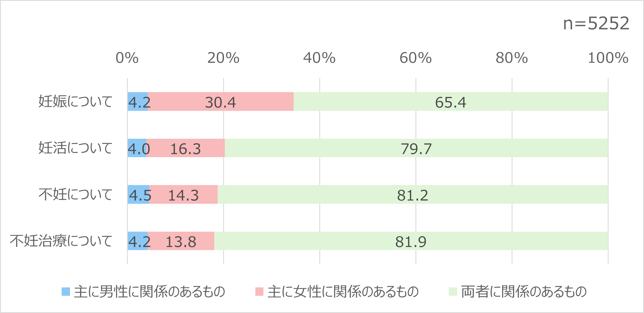Screen dimensions: 644x313
Task: Select the 両者に関係のあるもの legend text
Action: coord(524,292)
